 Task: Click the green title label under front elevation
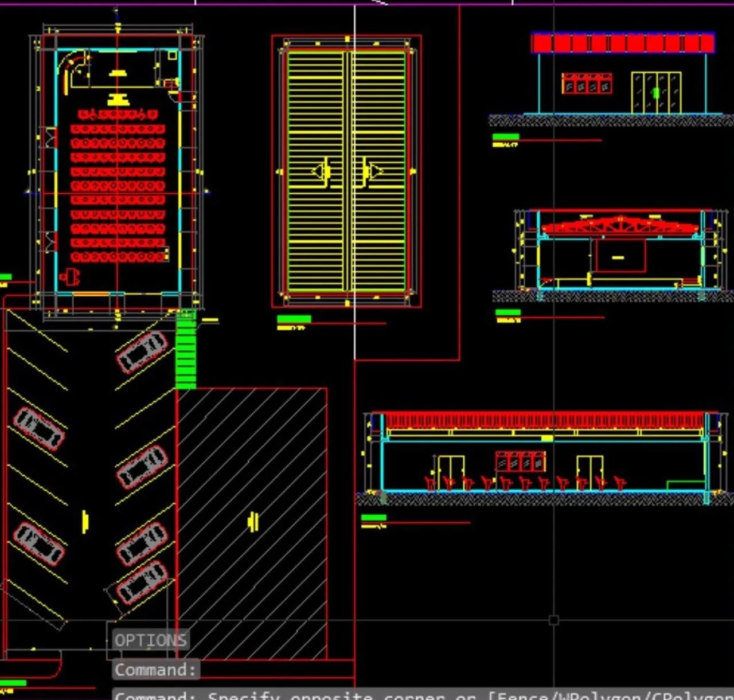506,136
